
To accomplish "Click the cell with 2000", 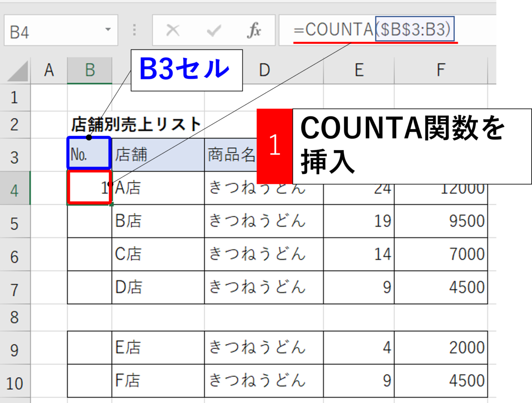I will pyautogui.click(x=441, y=348).
